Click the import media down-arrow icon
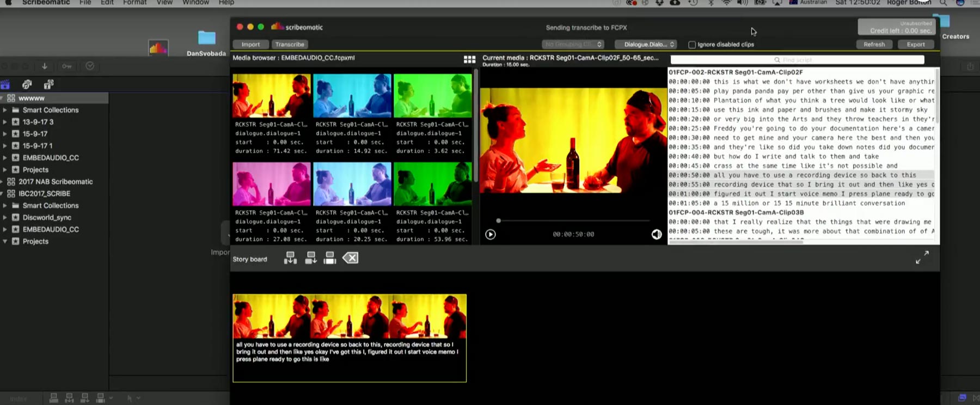 tap(45, 66)
